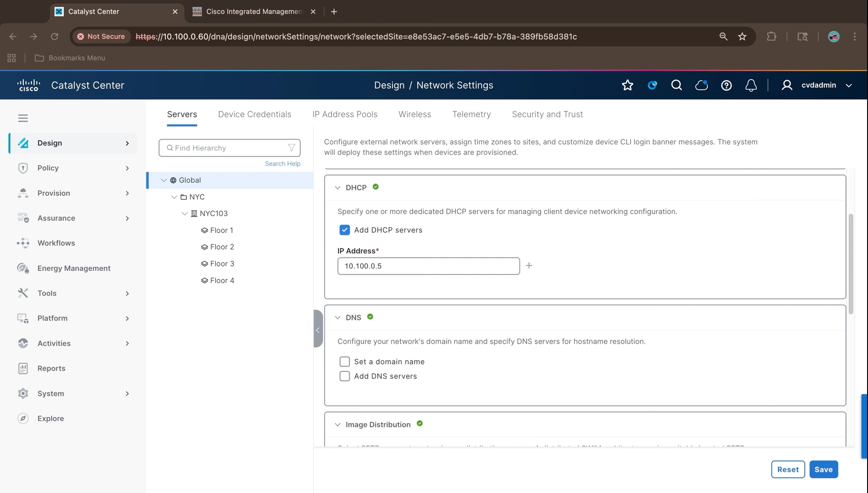Open the Workflows menu item

(73, 243)
